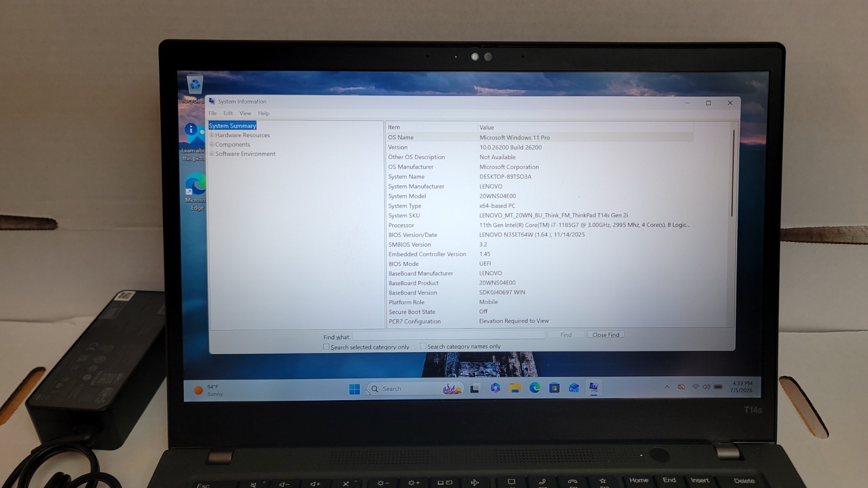The height and width of the screenshot is (488, 868).
Task: Click the Find button
Action: pyautogui.click(x=566, y=335)
